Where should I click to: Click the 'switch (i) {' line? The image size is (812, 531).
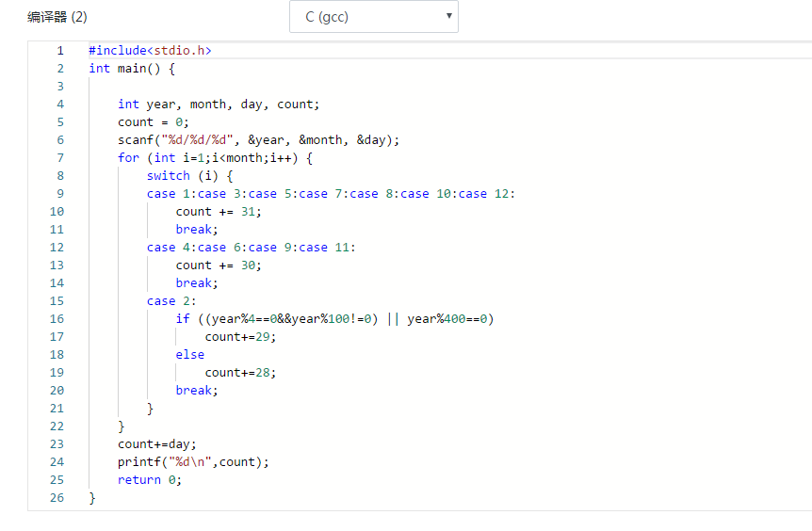(x=189, y=176)
